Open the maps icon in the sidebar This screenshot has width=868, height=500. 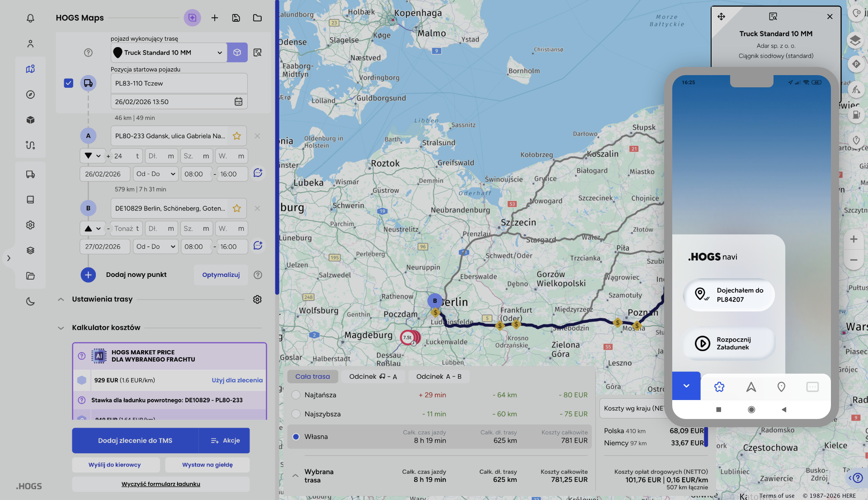click(x=30, y=69)
